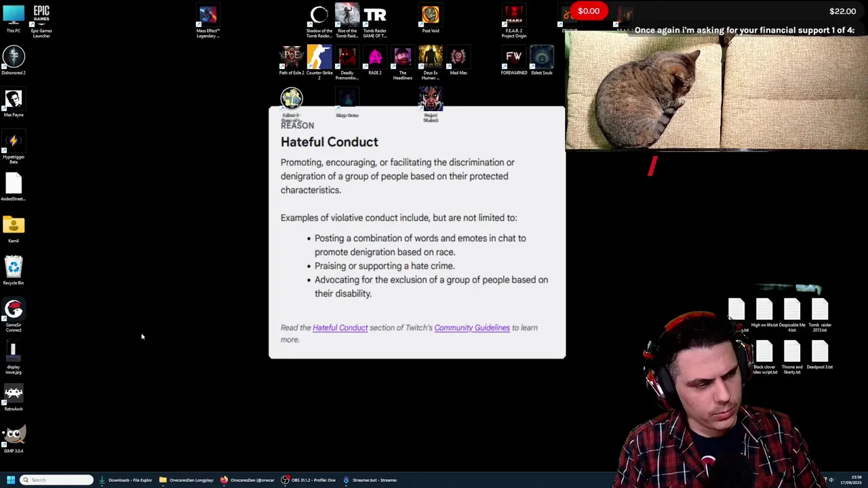Click the taskbar Search box
The height and width of the screenshot is (488, 868).
pyautogui.click(x=56, y=480)
